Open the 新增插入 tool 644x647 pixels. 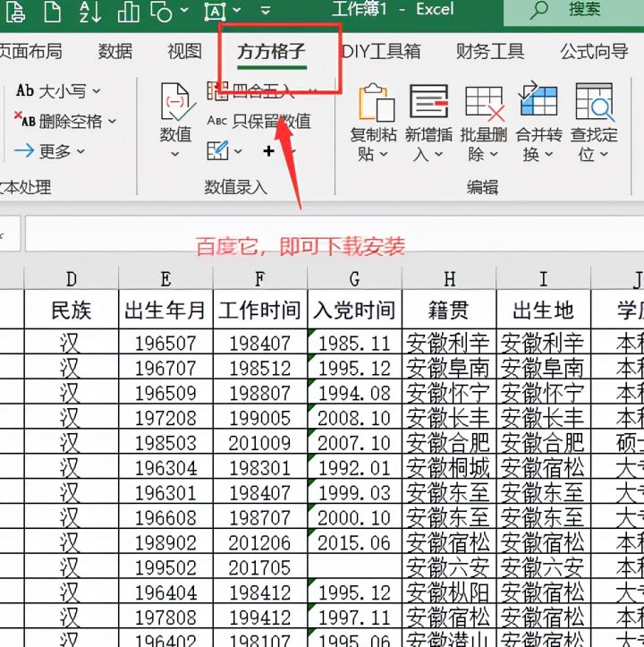428,122
